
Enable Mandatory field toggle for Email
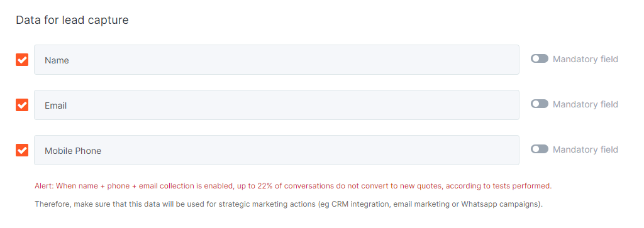pyautogui.click(x=539, y=104)
